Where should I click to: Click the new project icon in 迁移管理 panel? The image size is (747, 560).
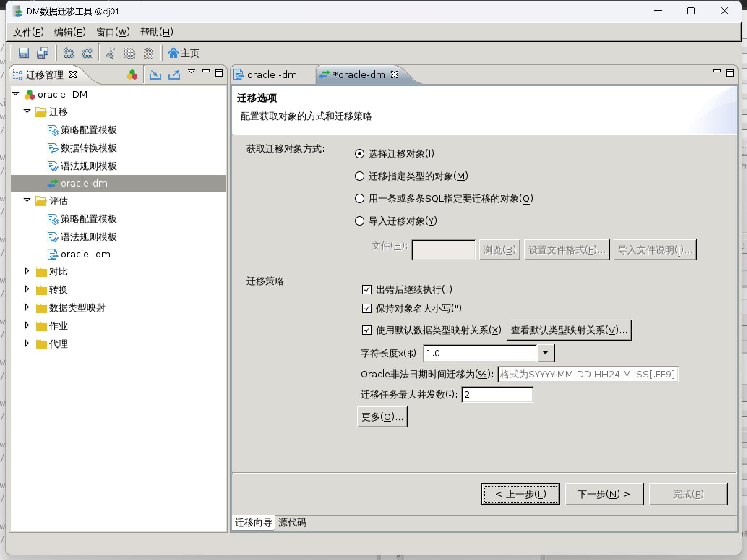click(132, 74)
